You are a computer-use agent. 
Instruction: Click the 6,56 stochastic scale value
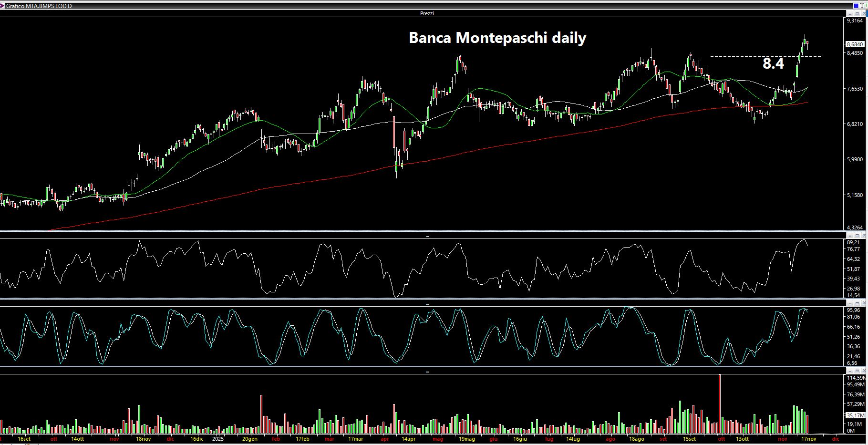coord(852,363)
